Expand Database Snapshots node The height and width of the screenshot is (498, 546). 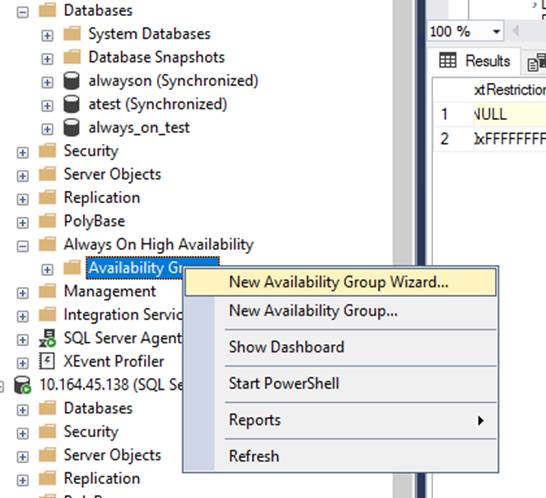(47, 59)
